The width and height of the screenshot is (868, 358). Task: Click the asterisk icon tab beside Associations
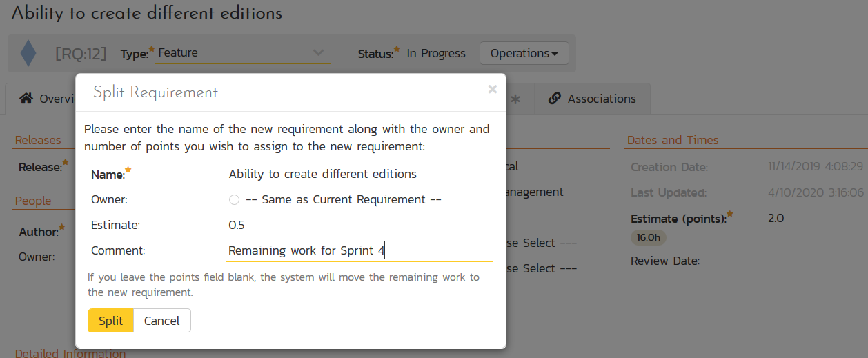[515, 99]
